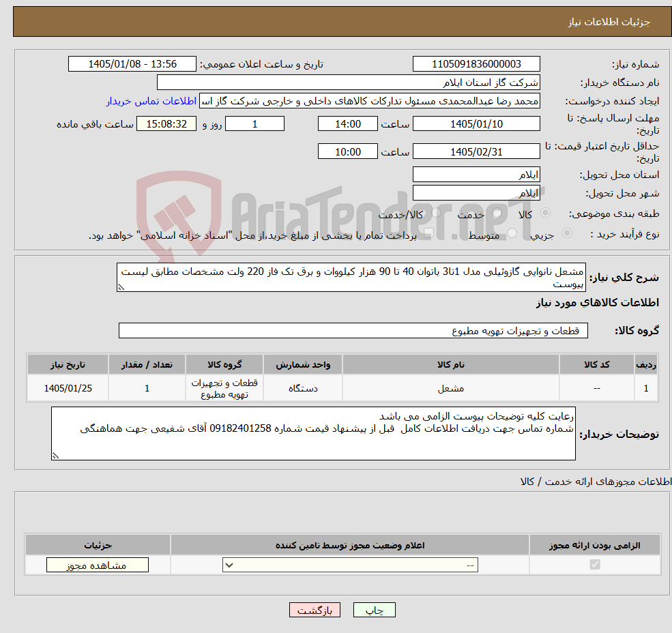The image size is (672, 633).
Task: Open the اطلاعات تماس خریدار link
Action: tap(151, 101)
